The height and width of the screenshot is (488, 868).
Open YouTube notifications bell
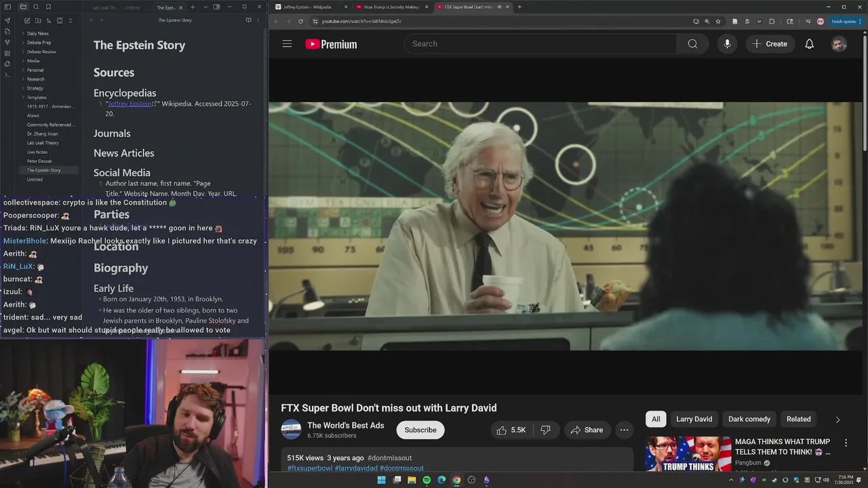(809, 44)
